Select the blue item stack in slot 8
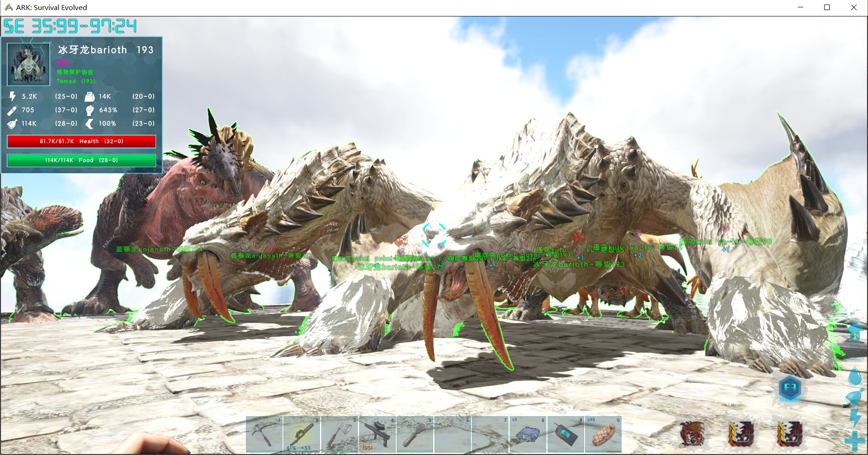This screenshot has height=455, width=868. [x=528, y=434]
